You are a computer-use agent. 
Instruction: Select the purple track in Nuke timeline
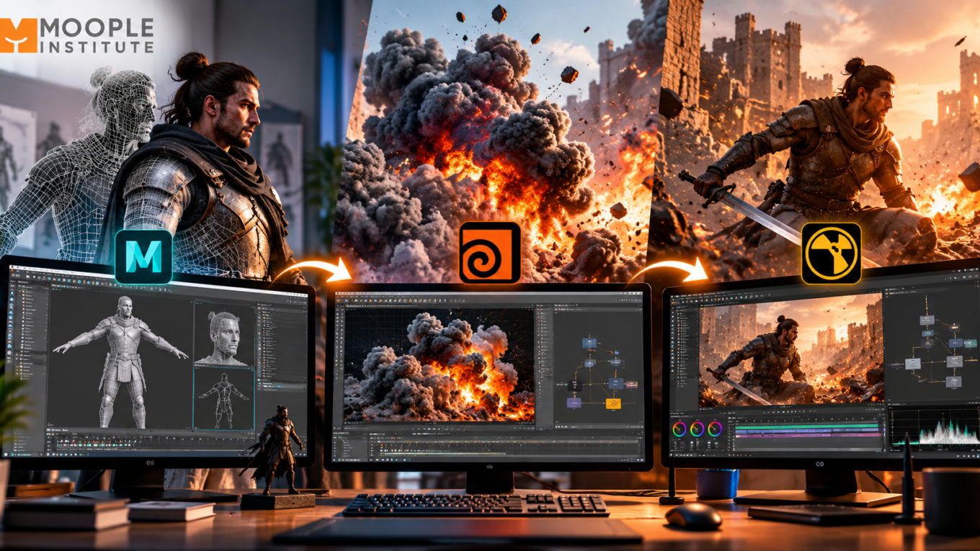[808, 434]
